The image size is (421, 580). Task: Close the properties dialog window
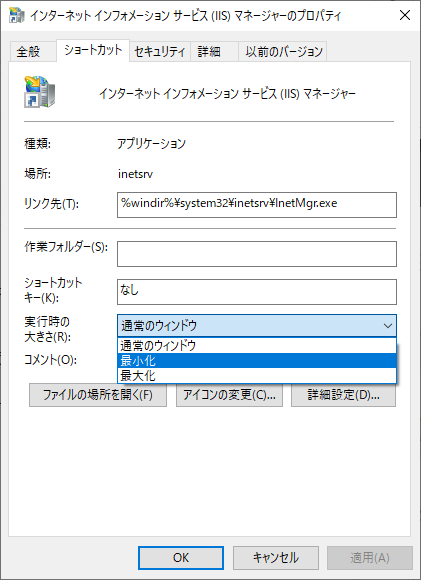pos(405,15)
